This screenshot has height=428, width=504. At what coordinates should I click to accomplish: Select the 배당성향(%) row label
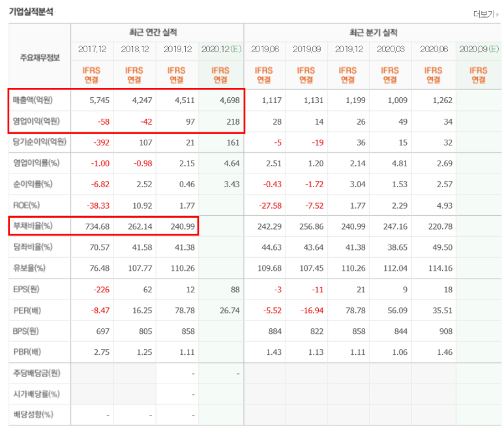click(x=33, y=415)
